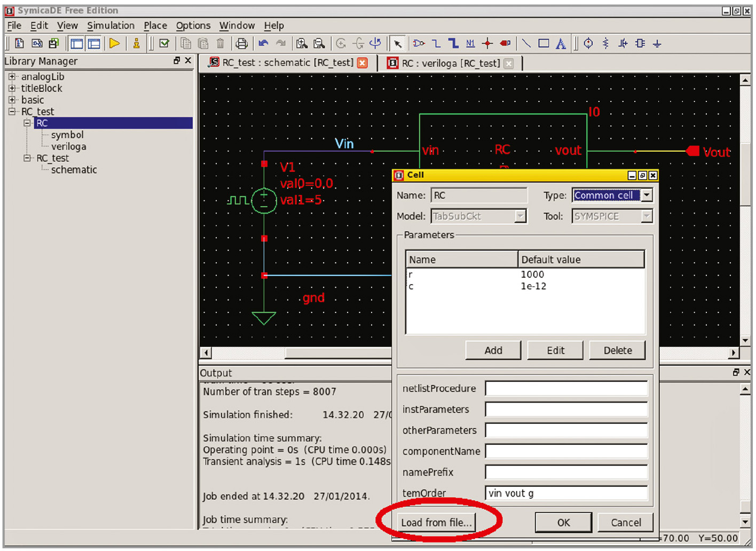Click the save (floppy disk) toolbar icon
The image size is (756, 551).
point(54,43)
